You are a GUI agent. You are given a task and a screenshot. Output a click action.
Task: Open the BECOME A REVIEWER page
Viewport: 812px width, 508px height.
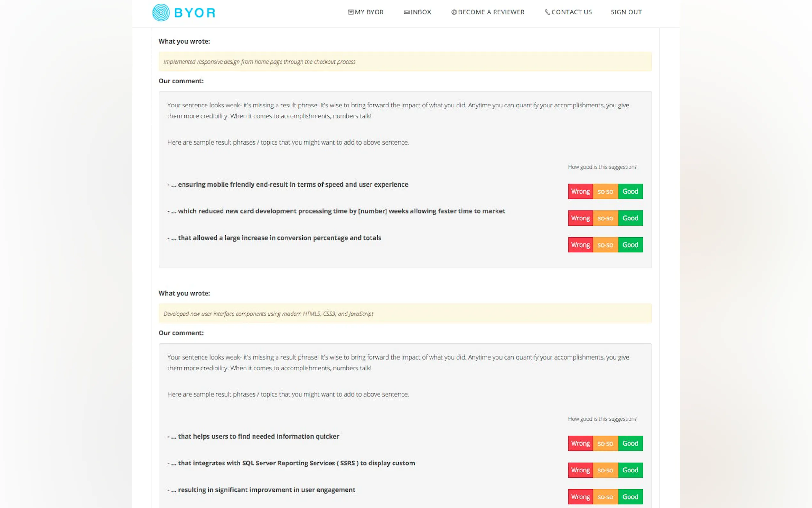pyautogui.click(x=491, y=12)
